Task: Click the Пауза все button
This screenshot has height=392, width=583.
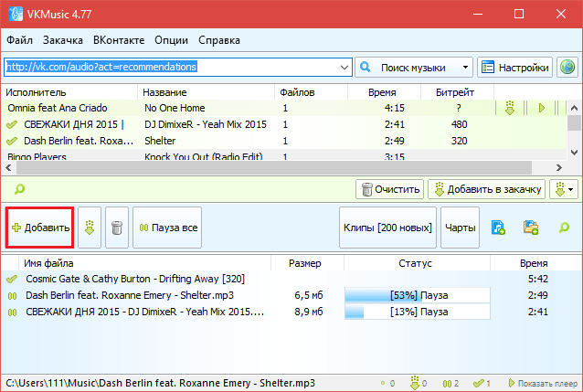Action: click(x=167, y=228)
